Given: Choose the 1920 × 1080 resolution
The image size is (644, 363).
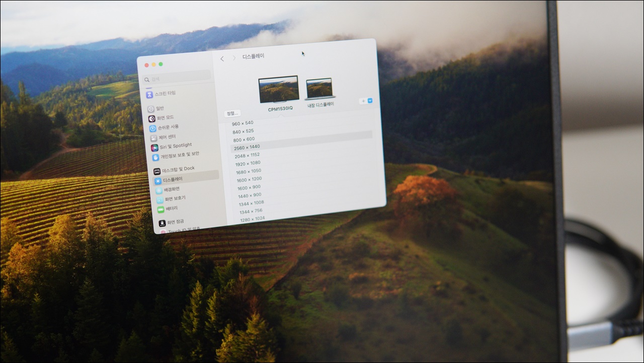Looking at the screenshot, I should [248, 164].
